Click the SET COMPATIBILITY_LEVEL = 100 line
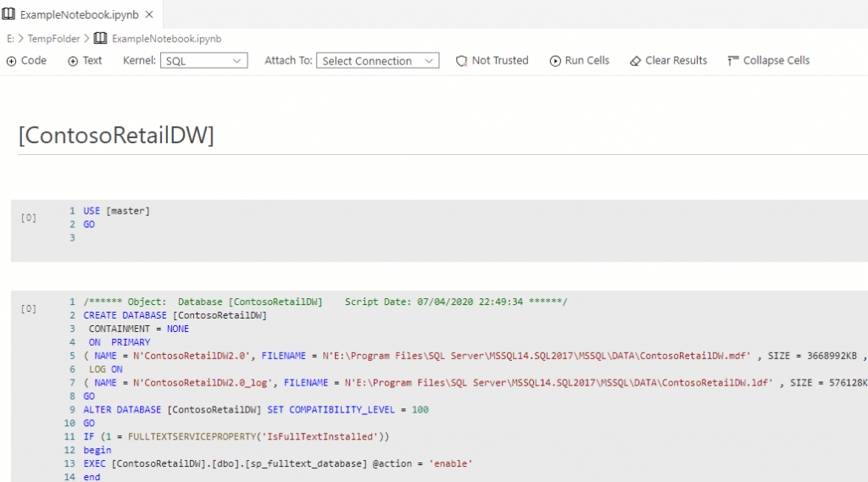 coord(256,409)
